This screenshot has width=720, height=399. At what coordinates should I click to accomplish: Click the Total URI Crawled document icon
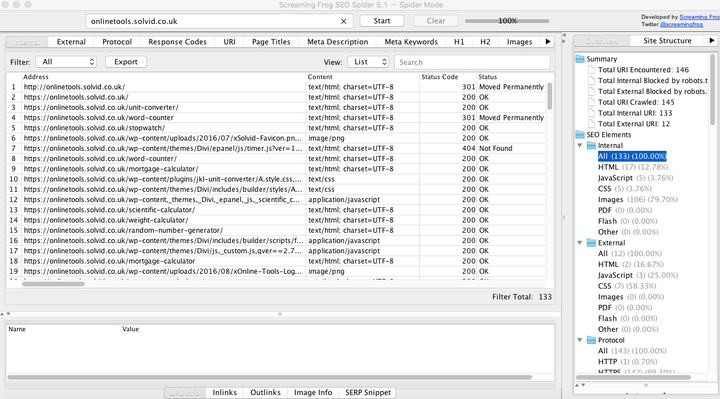[591, 102]
